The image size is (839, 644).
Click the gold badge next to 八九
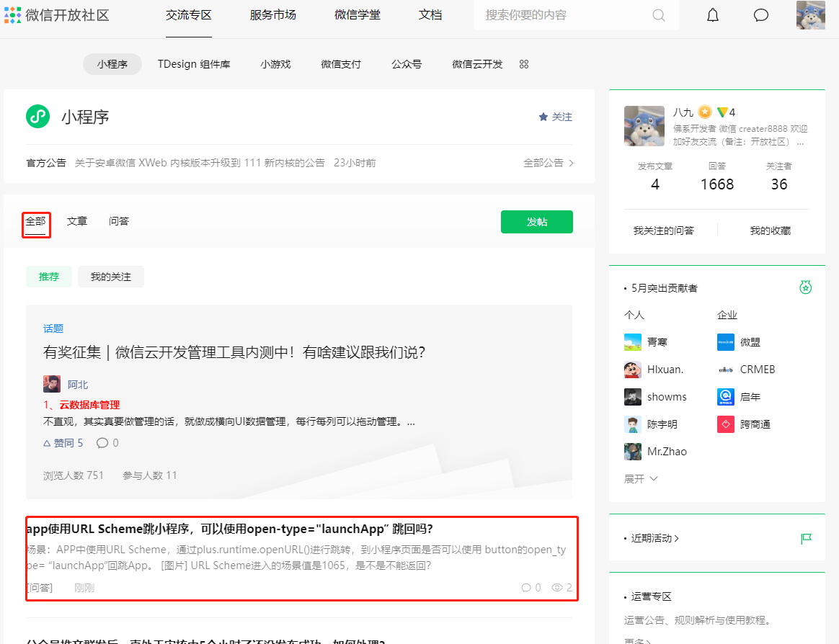click(x=705, y=112)
